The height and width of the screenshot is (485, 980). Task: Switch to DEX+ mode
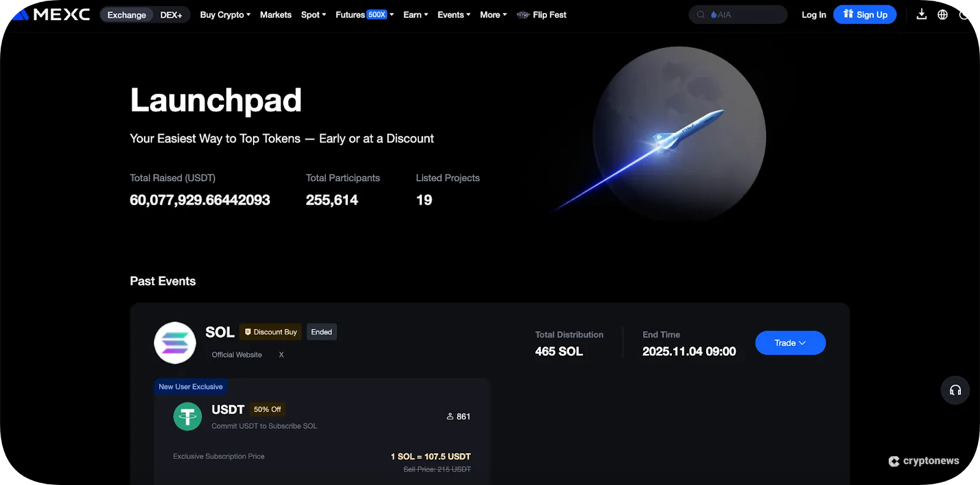(171, 15)
